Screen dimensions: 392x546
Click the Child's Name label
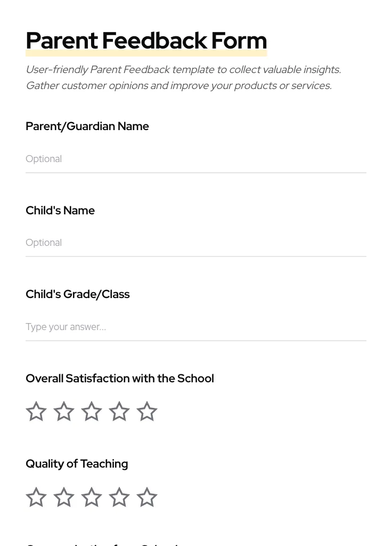pyautogui.click(x=60, y=210)
